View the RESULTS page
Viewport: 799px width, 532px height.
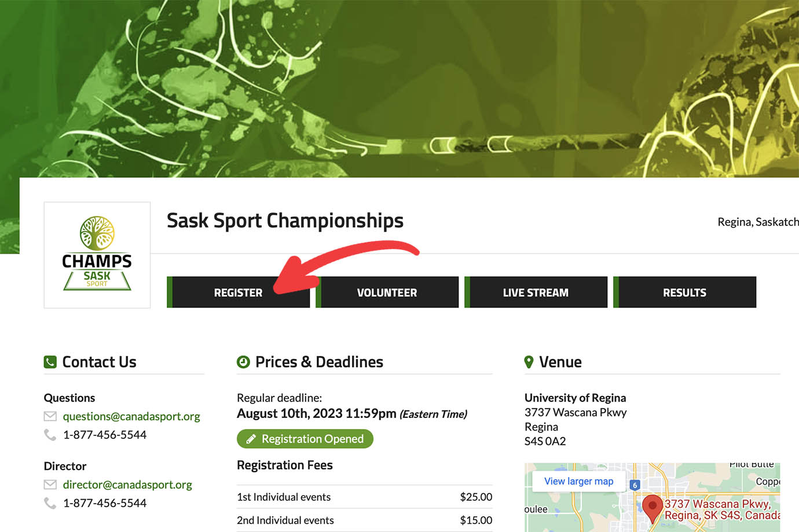684,292
